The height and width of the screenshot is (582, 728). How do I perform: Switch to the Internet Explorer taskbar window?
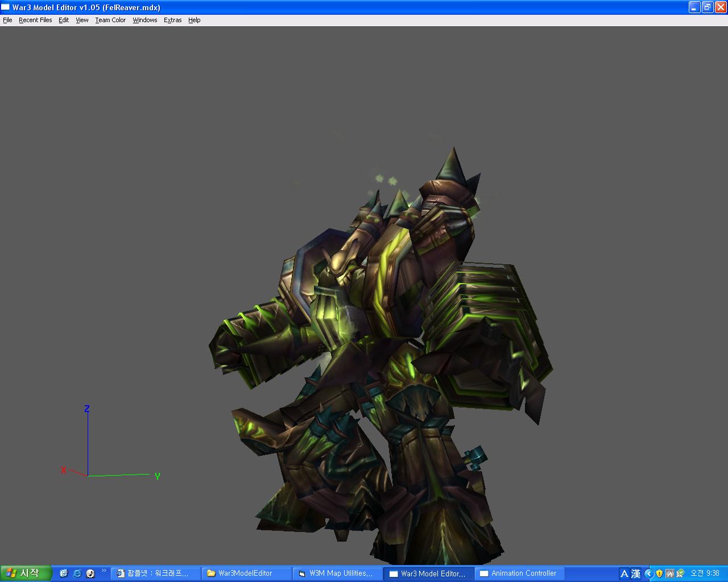click(x=155, y=573)
